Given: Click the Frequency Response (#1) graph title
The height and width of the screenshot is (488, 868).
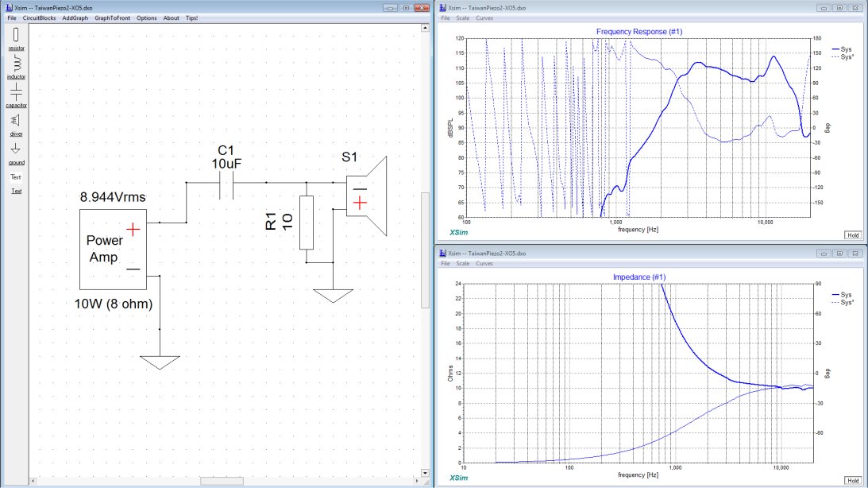Looking at the screenshot, I should pyautogui.click(x=639, y=32).
